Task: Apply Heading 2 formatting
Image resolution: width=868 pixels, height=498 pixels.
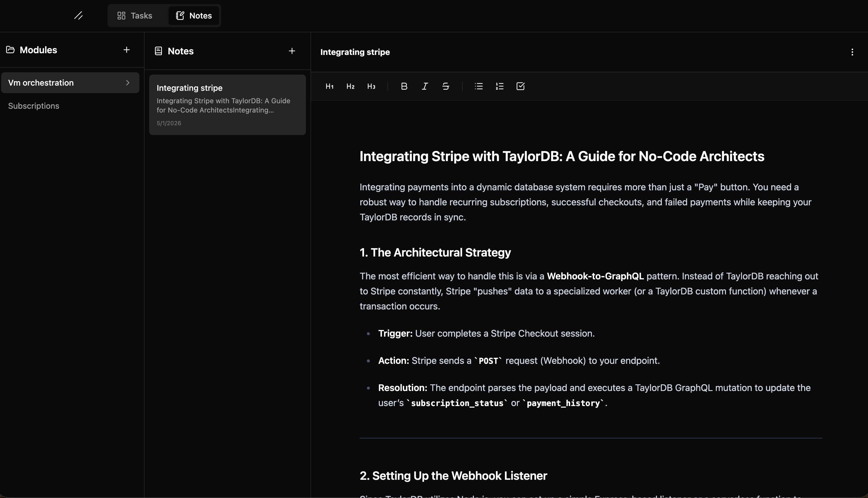Action: point(350,86)
